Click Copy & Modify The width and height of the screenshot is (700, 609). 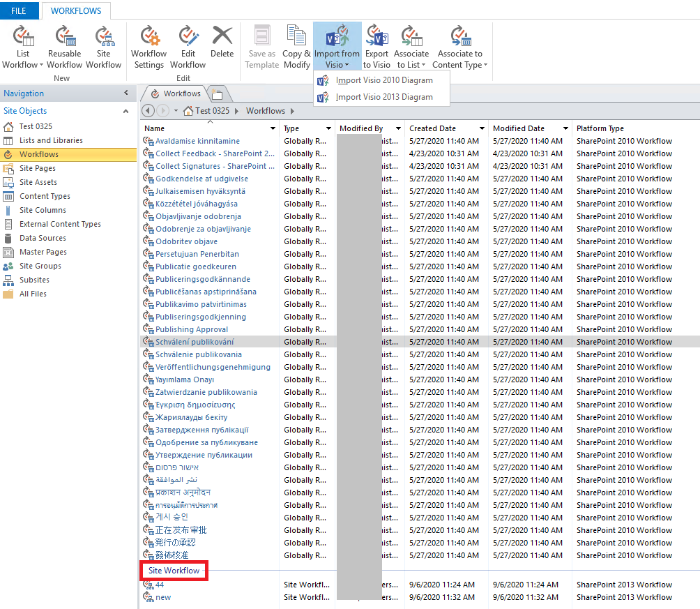click(296, 47)
